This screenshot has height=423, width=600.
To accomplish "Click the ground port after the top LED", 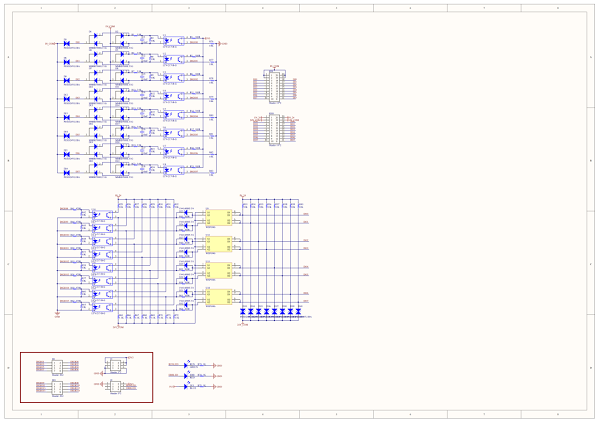I will tap(215, 366).
